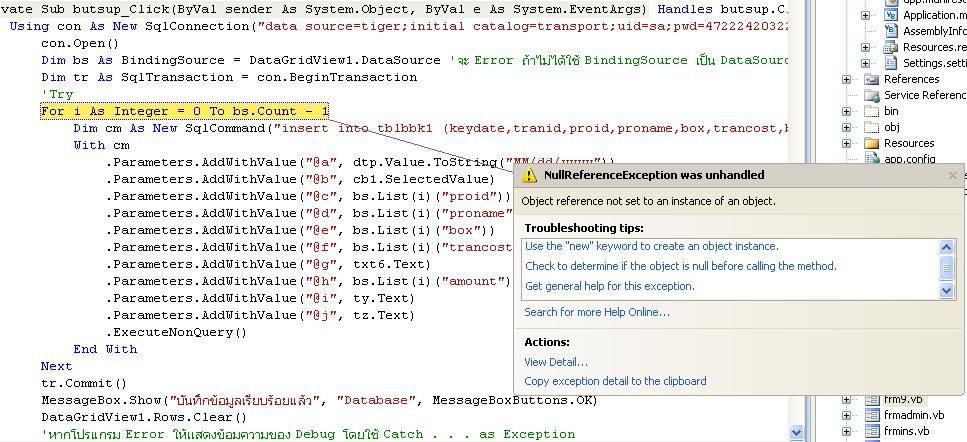Click the 'Next' keyword line
Viewport: 967px width, 442px height.
(x=57, y=366)
